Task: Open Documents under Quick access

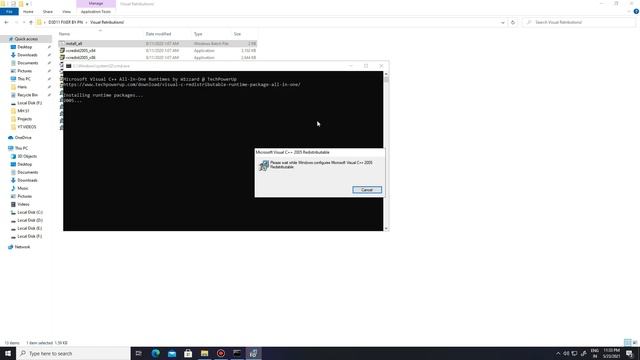Action: 27,63
